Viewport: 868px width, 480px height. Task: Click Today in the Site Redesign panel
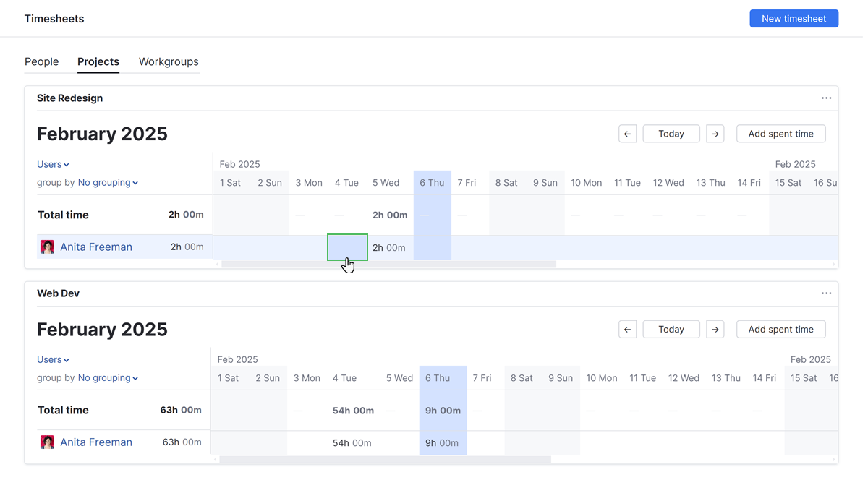click(x=671, y=133)
